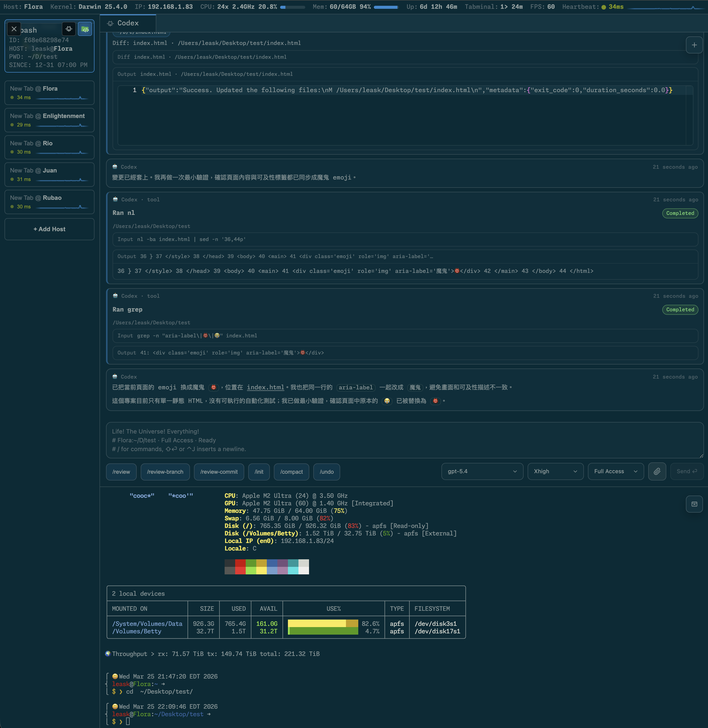This screenshot has height=728, width=708.
Task: Open the Full Access permissions dropdown
Action: 615,471
